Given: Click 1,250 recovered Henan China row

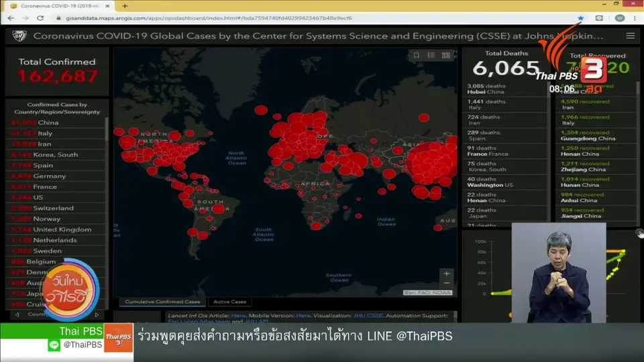Looking at the screenshot, I should (596, 151).
